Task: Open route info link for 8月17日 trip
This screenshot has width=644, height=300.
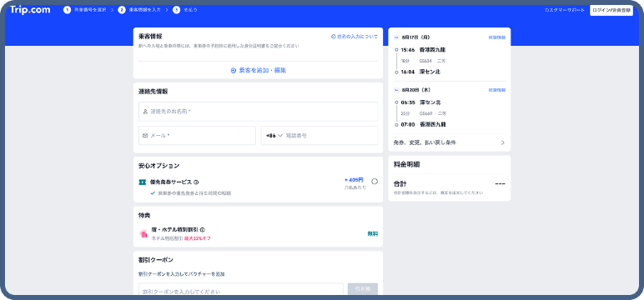Action: click(x=497, y=37)
